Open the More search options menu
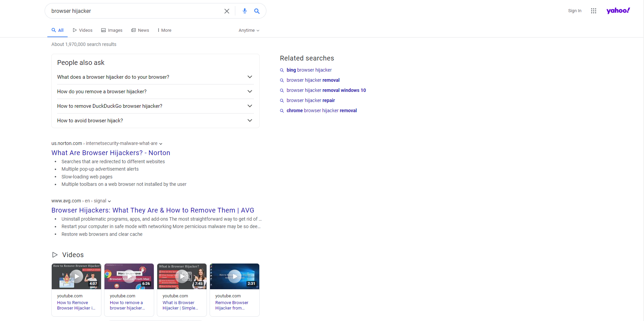 (x=164, y=30)
